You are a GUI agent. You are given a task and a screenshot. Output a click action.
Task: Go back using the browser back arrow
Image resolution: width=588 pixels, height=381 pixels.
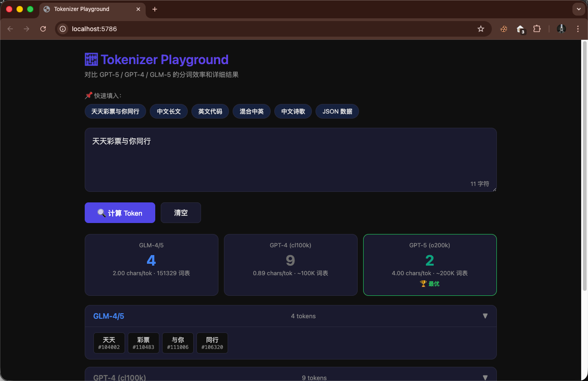click(x=10, y=29)
